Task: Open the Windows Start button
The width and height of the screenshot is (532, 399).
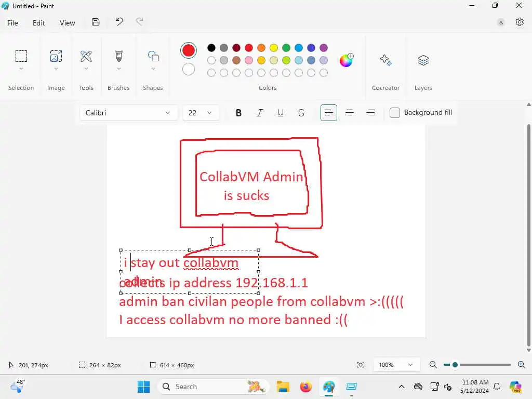Action: [143, 387]
